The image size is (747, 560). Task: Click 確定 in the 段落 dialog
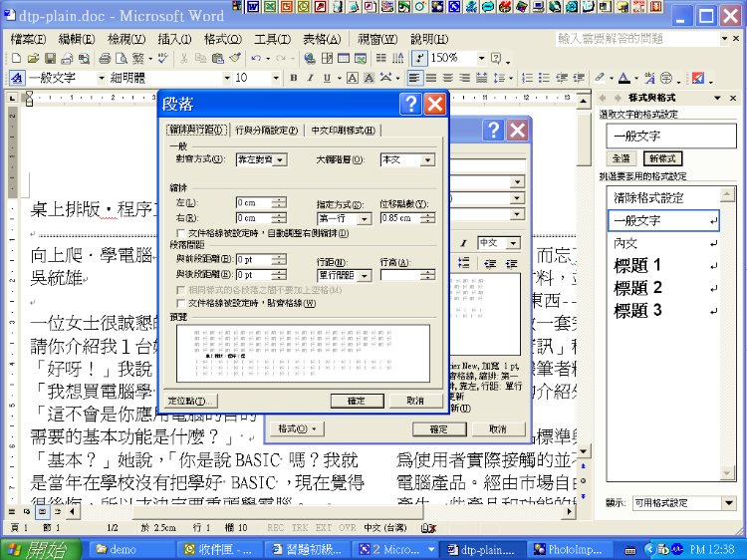click(357, 401)
